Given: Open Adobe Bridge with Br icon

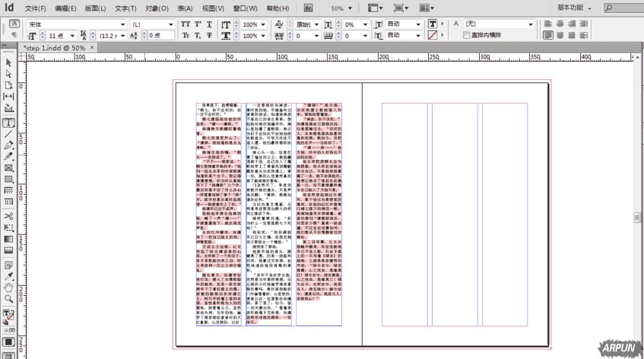Looking at the screenshot, I should tap(308, 8).
